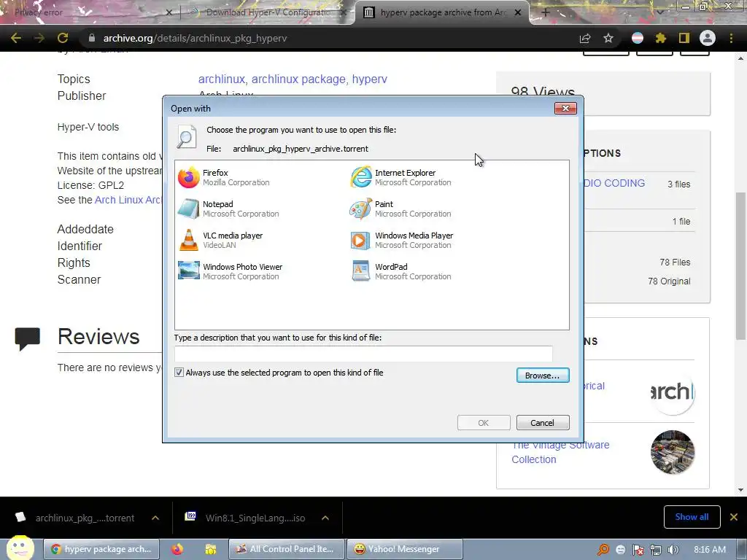Switch to the Privacy error tab

click(86, 12)
